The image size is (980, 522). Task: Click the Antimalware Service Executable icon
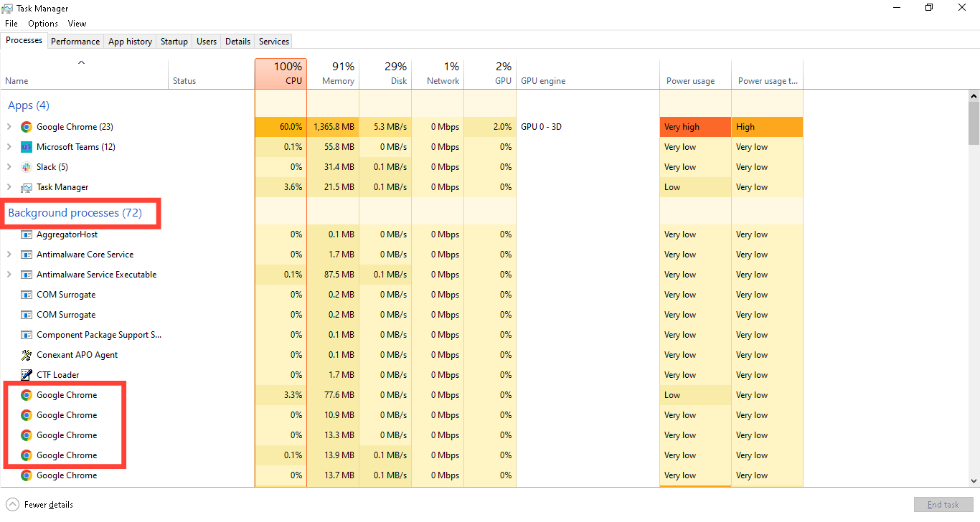[x=26, y=275]
